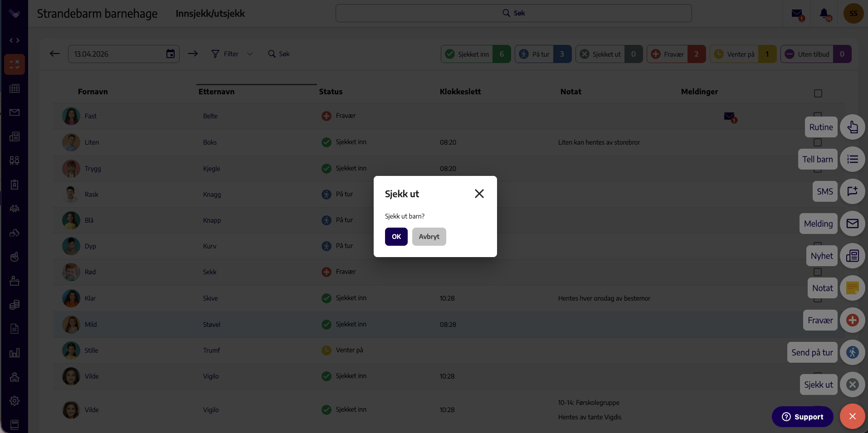
Task: Click the Rutine hand pointer icon
Action: tap(853, 127)
